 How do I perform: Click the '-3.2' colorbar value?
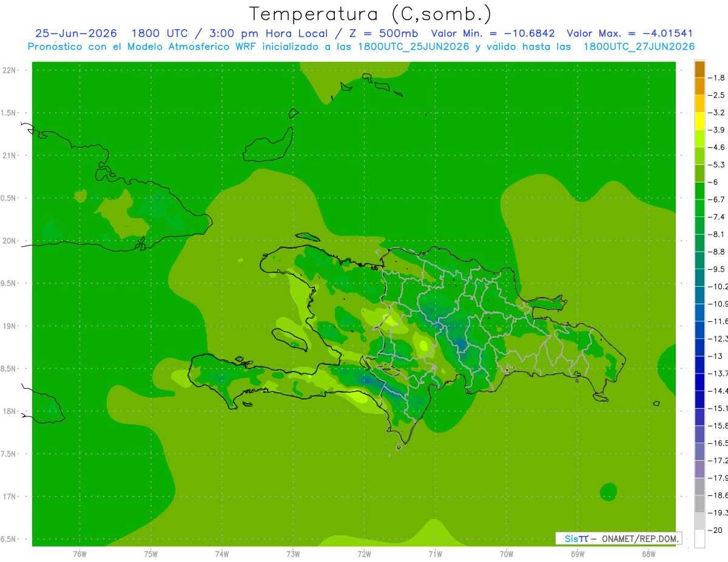click(717, 112)
